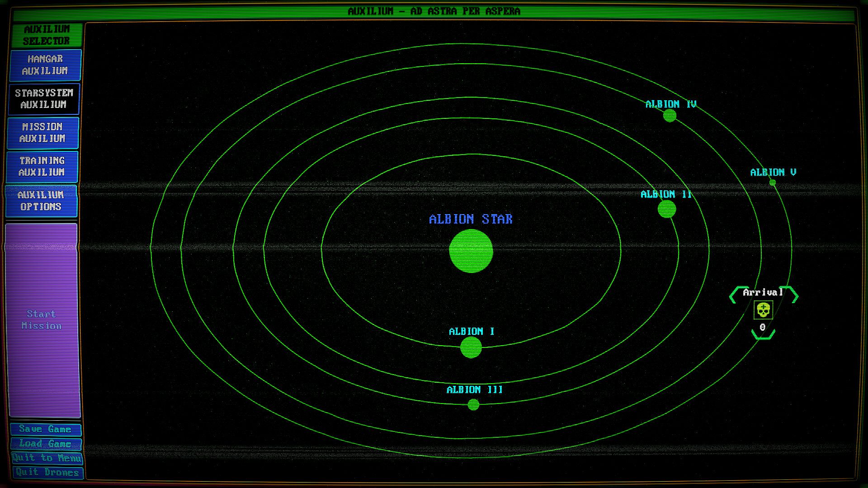Select the Albion I planet

471,347
